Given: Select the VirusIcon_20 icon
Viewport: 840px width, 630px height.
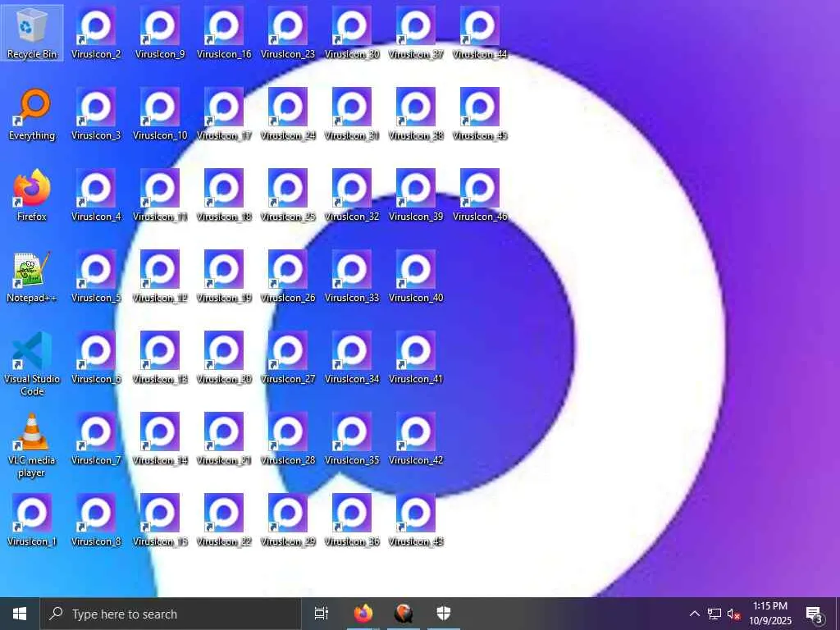Looking at the screenshot, I should pos(224,358).
